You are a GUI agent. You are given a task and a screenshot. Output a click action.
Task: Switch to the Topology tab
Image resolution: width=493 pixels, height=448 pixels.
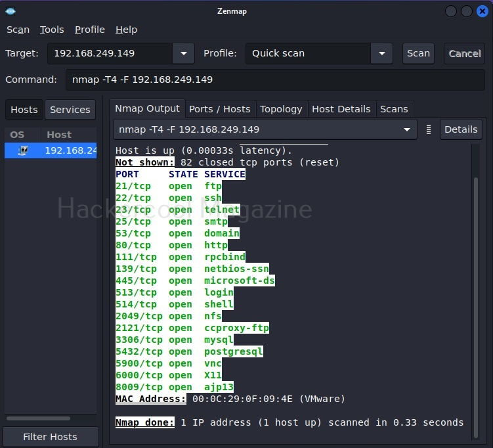tap(281, 109)
